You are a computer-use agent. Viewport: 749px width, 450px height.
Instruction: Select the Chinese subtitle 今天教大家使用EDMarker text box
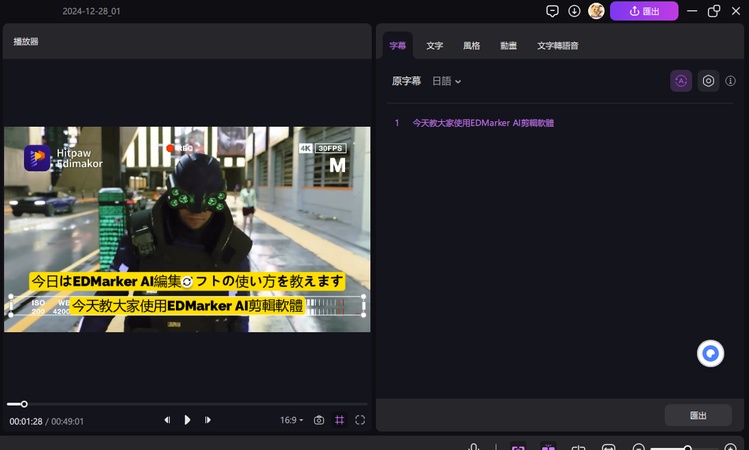(x=187, y=306)
